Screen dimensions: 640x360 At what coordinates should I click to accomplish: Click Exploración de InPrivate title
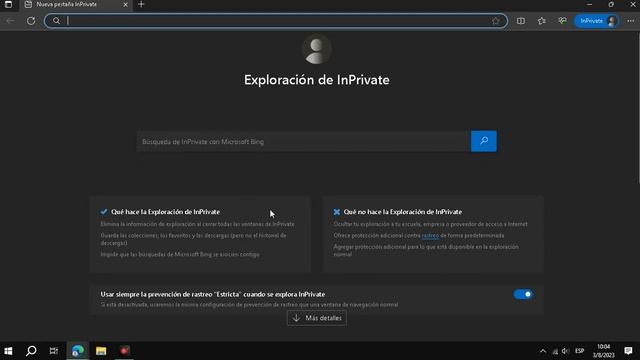click(x=317, y=80)
